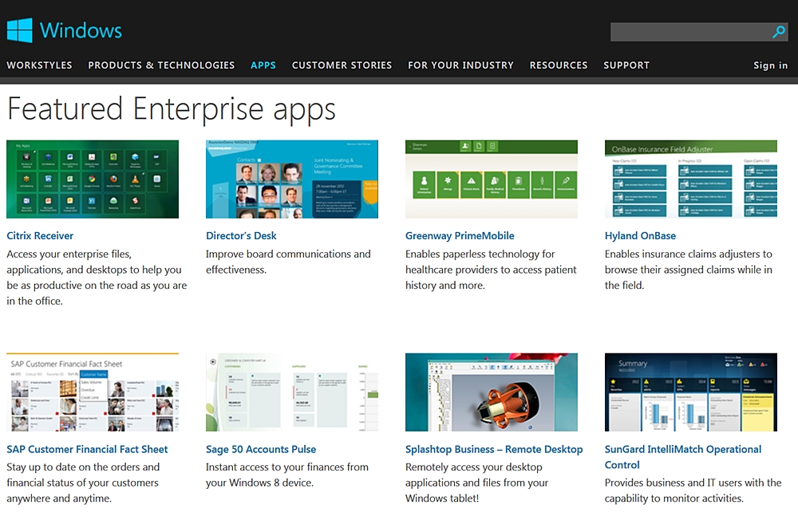The width and height of the screenshot is (798, 532).
Task: Click description starting 'Enables insurance claims adjusters'
Action: point(688,270)
